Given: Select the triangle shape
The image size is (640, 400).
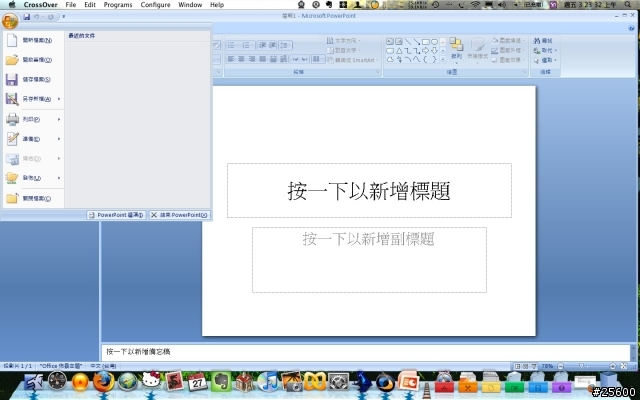Looking at the screenshot, I should click(x=399, y=51).
